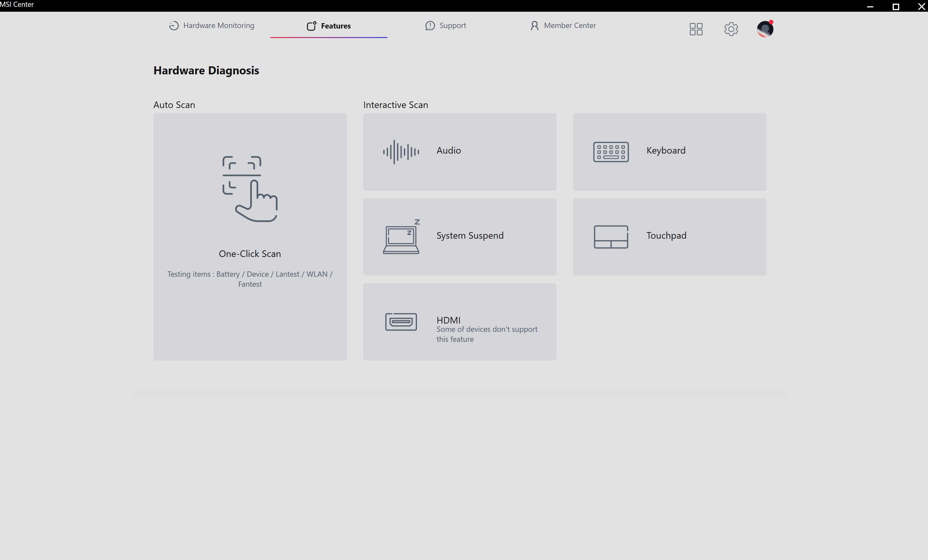Run the System Suspend test
This screenshot has height=560, width=928.
point(470,235)
